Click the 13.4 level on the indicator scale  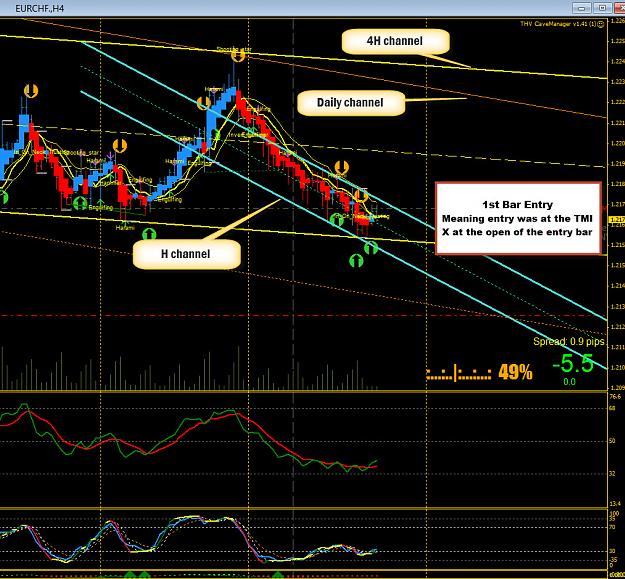tap(615, 504)
